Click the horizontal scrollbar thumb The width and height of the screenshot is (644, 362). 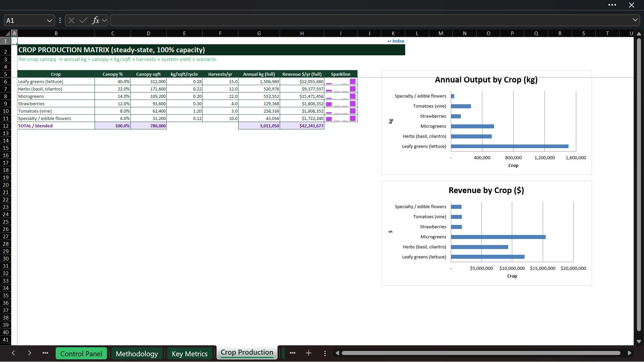coord(481,353)
